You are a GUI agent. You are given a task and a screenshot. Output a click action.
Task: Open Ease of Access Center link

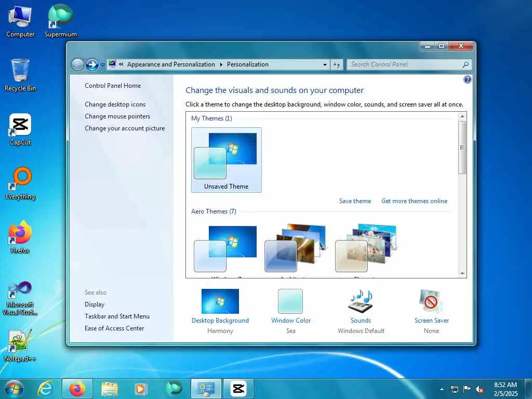point(114,328)
